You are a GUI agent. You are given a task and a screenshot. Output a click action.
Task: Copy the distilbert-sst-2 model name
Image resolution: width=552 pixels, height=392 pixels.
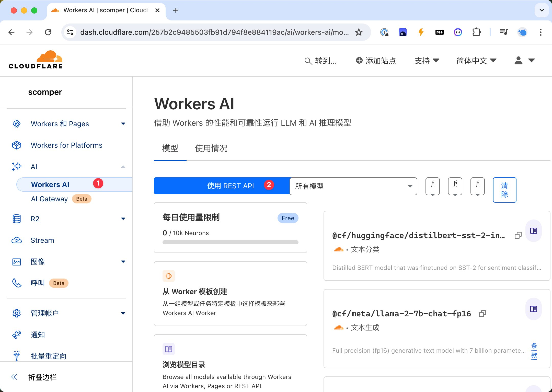pyautogui.click(x=518, y=236)
